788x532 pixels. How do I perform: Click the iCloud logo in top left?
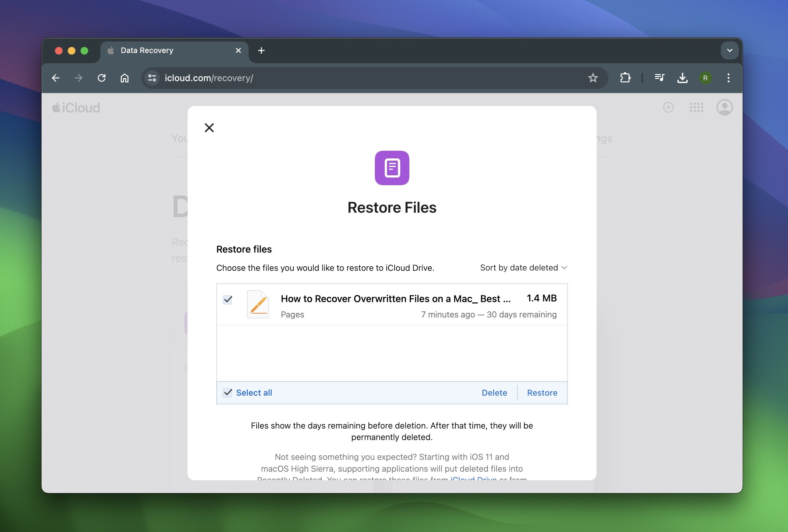[75, 107]
